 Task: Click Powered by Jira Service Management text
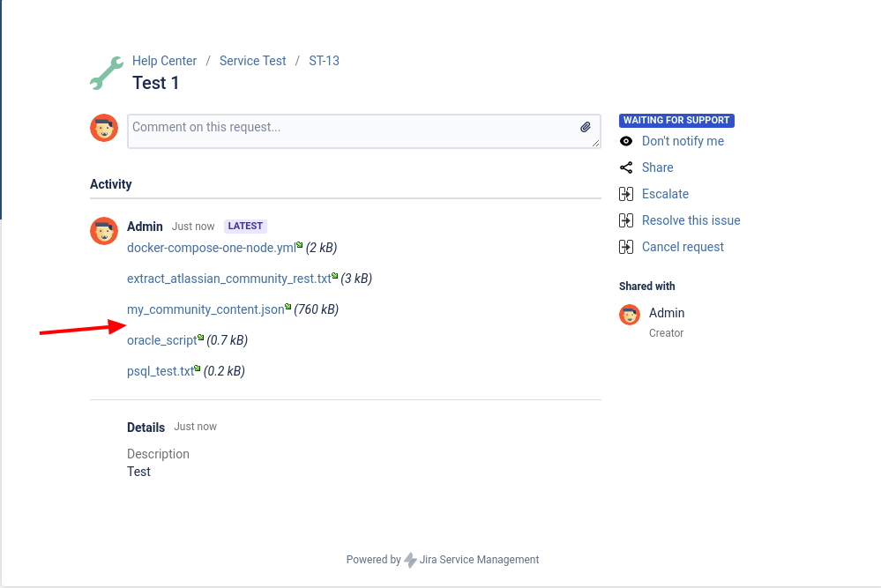tap(442, 560)
